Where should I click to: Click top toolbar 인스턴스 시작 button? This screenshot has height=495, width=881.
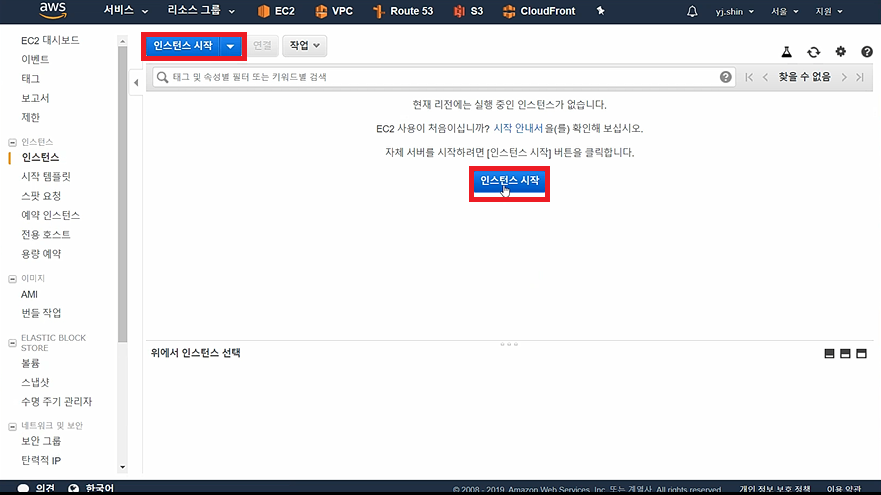[x=183, y=46]
